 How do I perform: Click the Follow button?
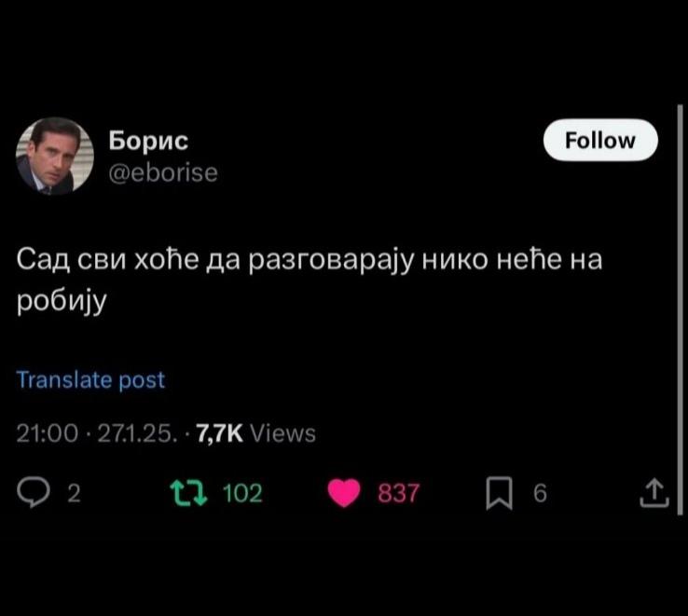pyautogui.click(x=600, y=140)
